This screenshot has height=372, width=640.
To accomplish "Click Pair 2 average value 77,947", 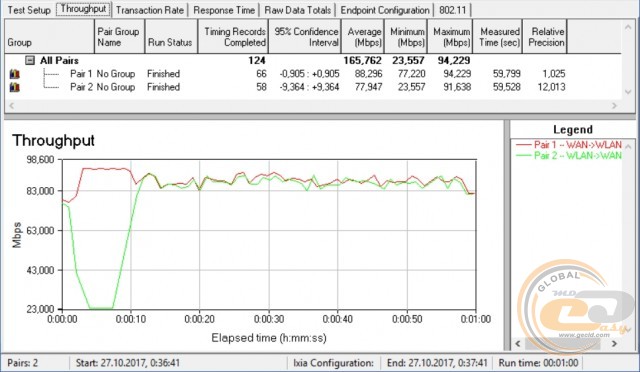I will [x=369, y=87].
